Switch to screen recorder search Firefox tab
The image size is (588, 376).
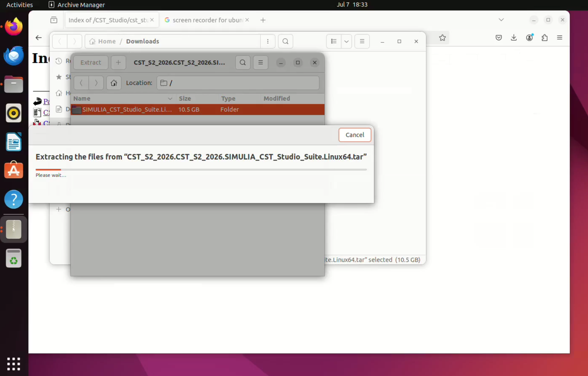(207, 20)
